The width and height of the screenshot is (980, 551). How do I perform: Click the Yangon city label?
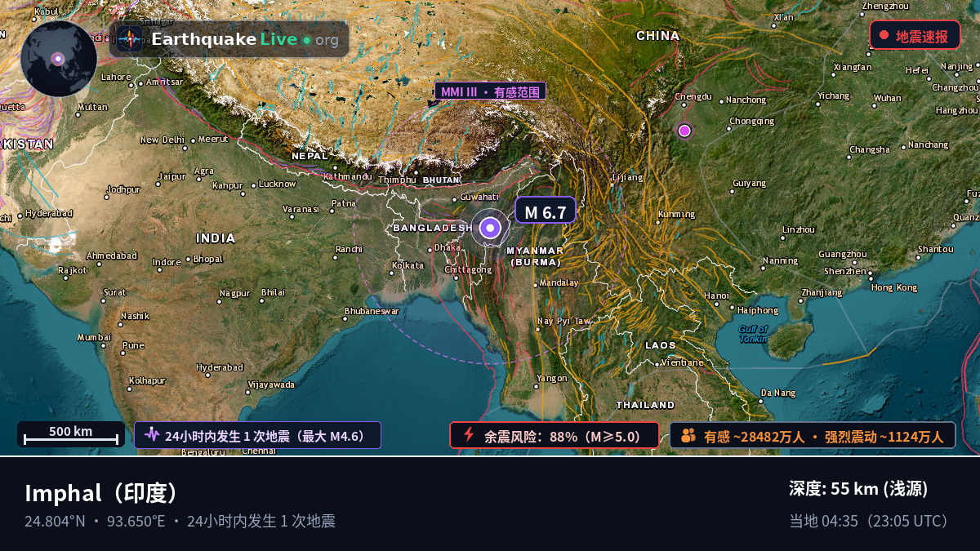551,378
